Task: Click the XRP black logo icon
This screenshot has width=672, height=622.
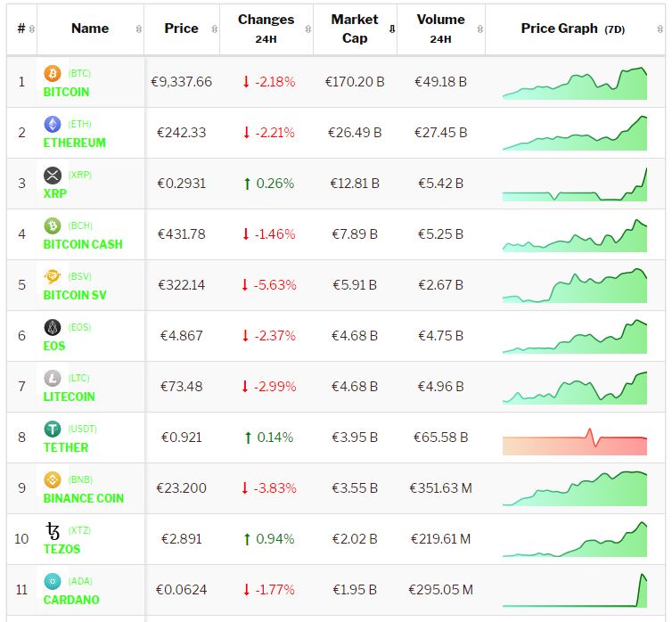Action: [x=53, y=175]
